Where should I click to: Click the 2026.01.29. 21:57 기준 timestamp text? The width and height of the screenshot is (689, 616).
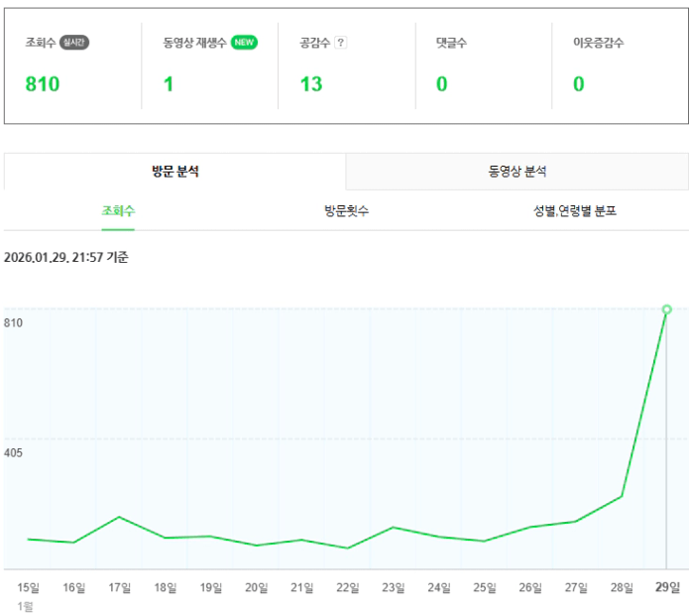tap(66, 258)
